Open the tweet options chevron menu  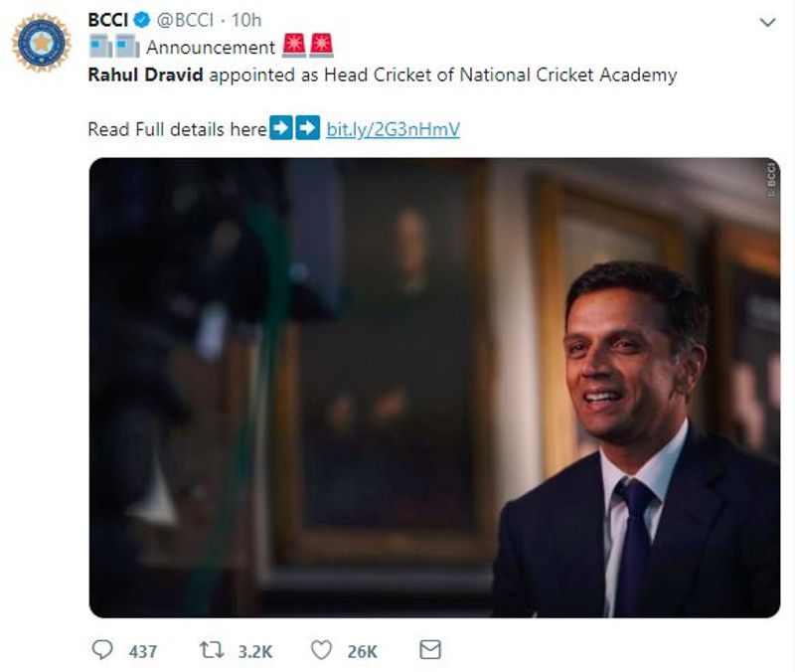pos(767,22)
